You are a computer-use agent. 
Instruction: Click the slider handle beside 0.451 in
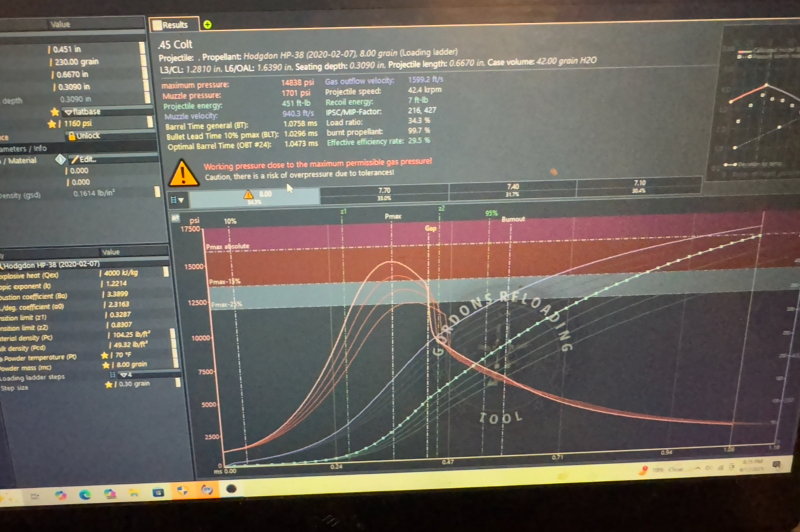coord(142,48)
